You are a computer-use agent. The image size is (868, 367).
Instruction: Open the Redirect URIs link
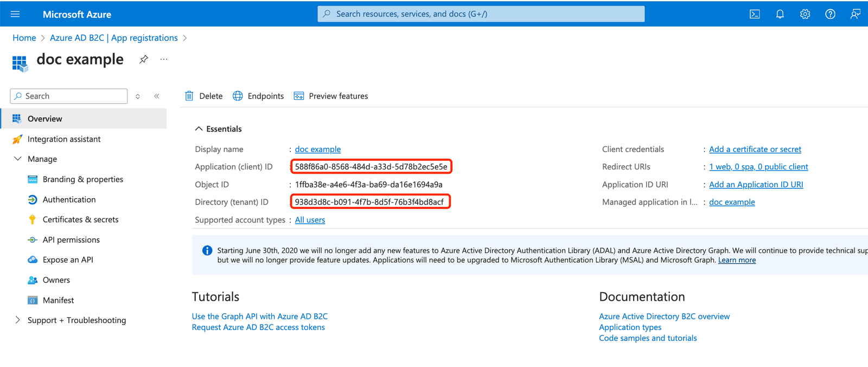758,167
